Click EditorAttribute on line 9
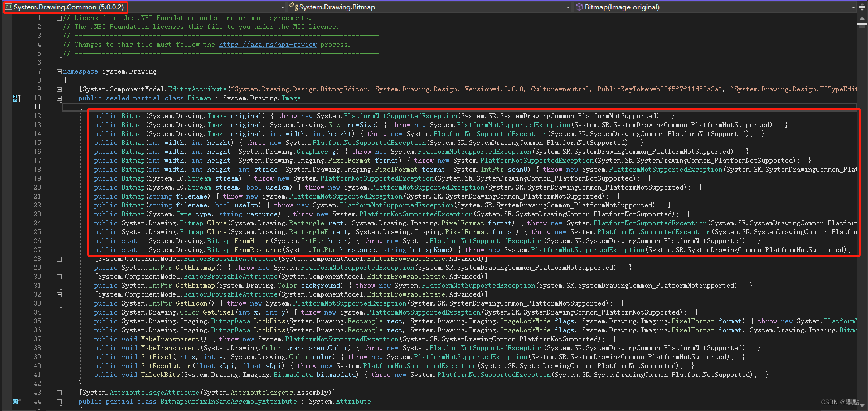This screenshot has width=868, height=411. tap(198, 89)
